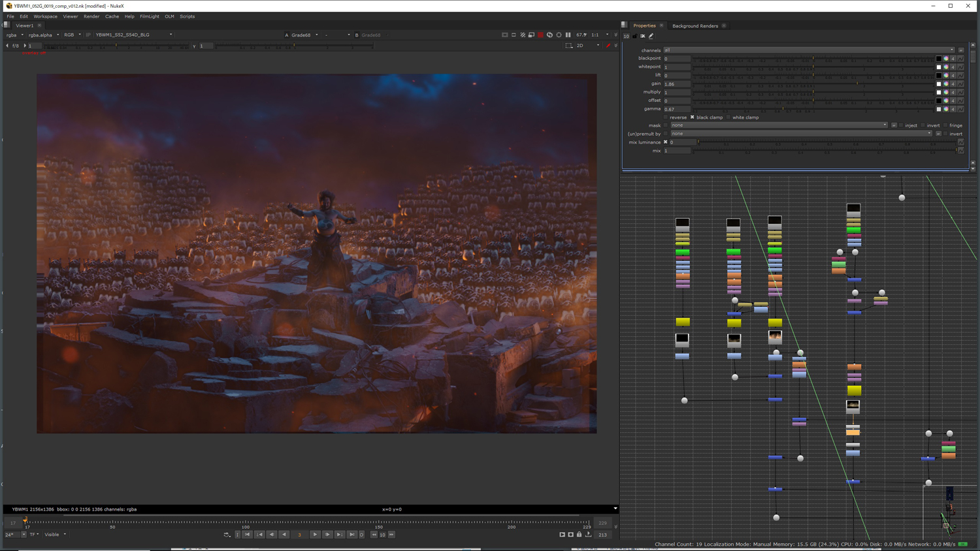
Task: Jump to first frame button
Action: point(248,535)
